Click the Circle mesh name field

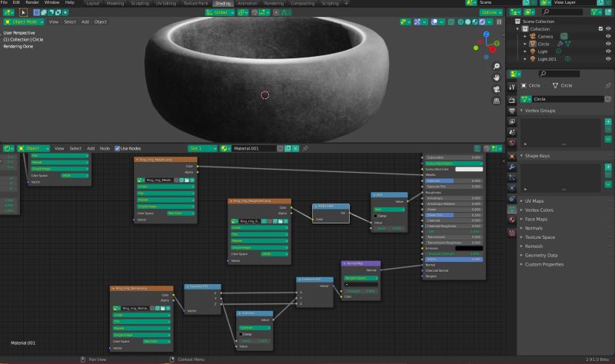[567, 99]
